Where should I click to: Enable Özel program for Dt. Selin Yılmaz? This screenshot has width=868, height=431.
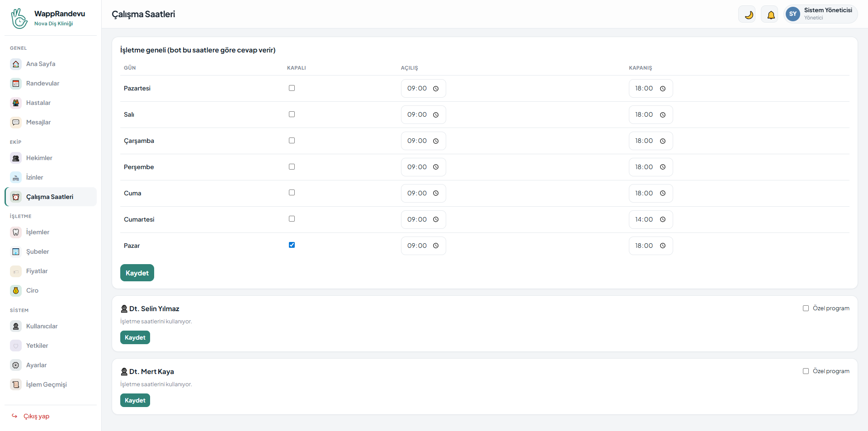806,308
